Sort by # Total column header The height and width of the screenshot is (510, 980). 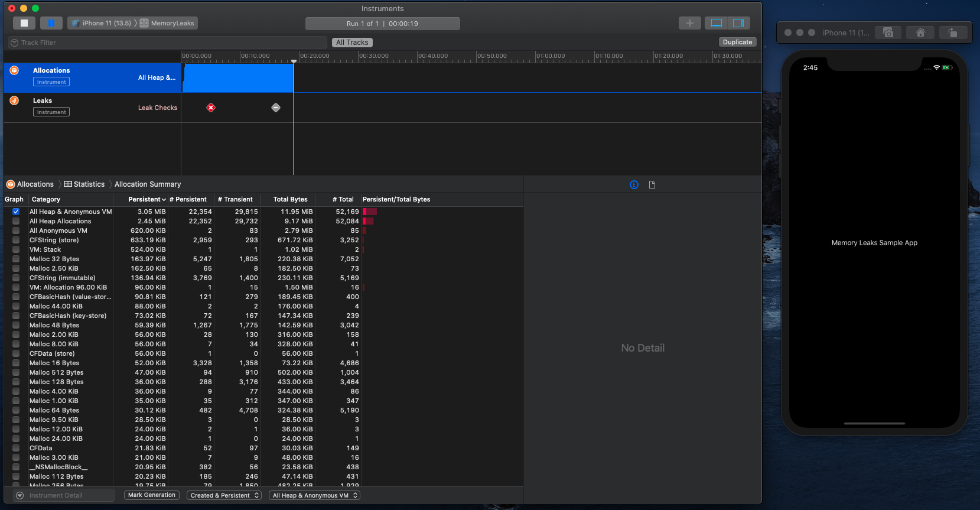339,199
